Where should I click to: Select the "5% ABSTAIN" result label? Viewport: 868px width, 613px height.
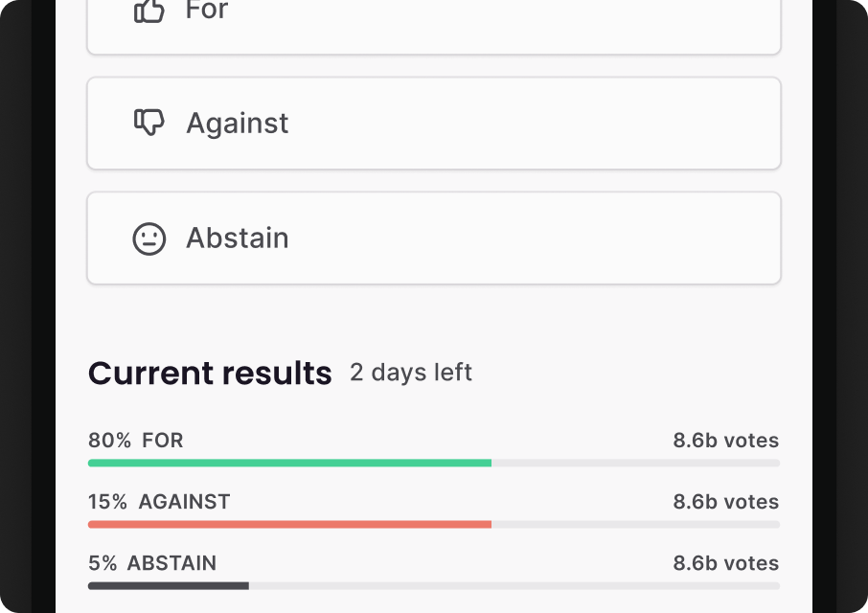(152, 563)
